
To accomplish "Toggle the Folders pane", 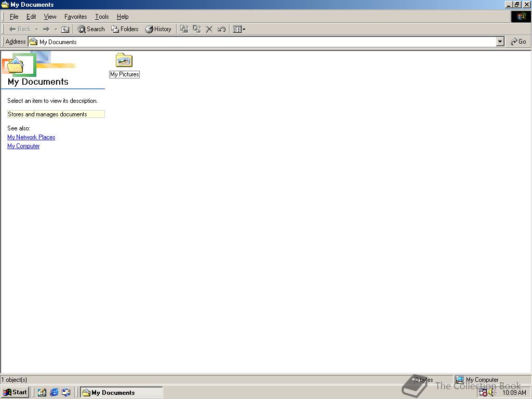I will coord(125,29).
